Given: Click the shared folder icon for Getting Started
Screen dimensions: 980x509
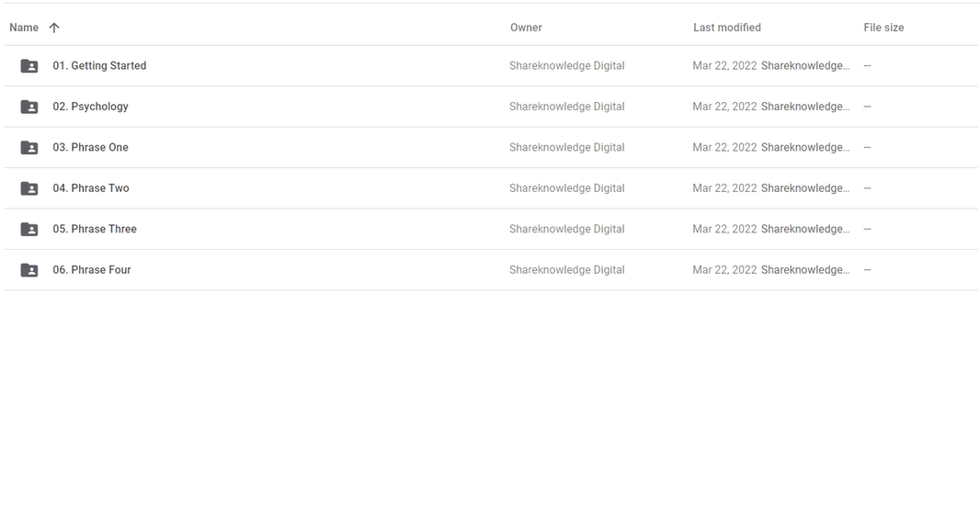Looking at the screenshot, I should [x=29, y=66].
